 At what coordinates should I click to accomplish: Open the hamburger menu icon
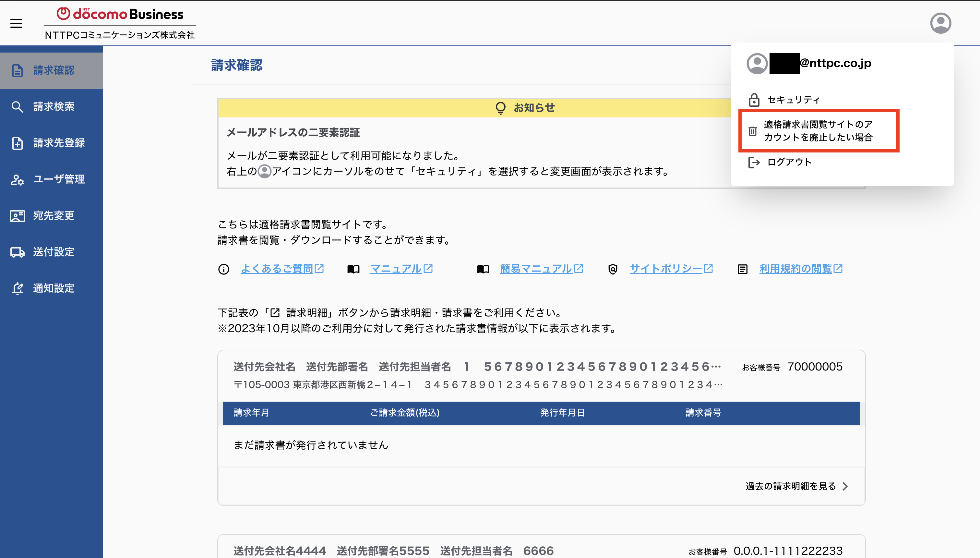[x=16, y=23]
